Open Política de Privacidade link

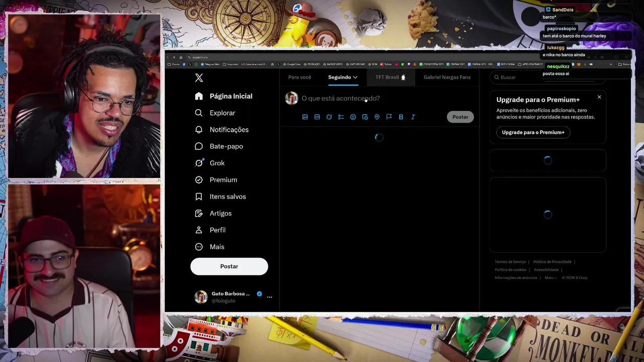[x=552, y=262]
